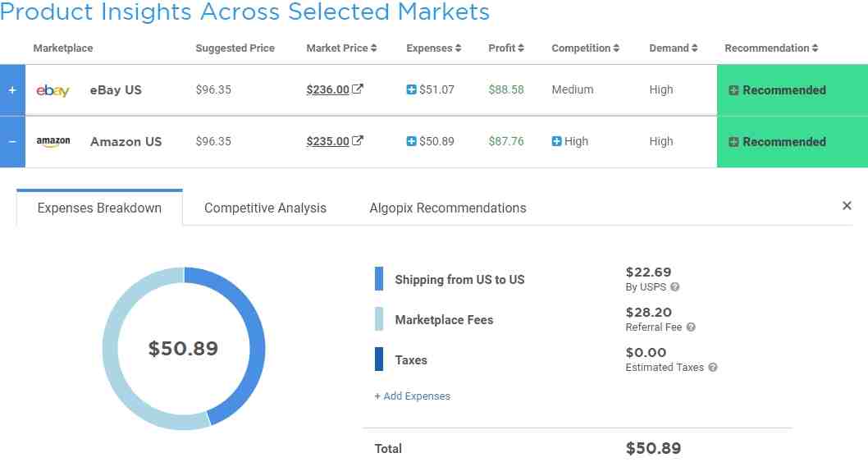Expand Amazon High competition plus icon
This screenshot has width=868, height=476.
point(557,141)
